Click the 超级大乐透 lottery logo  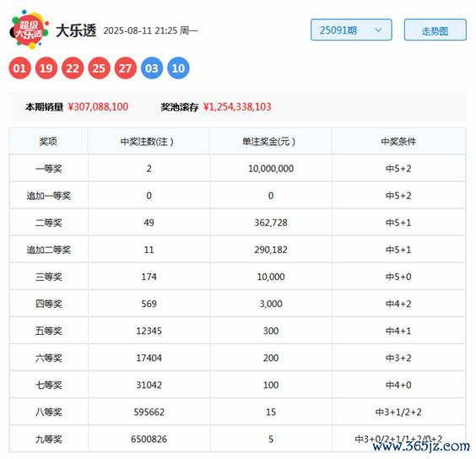pos(30,30)
